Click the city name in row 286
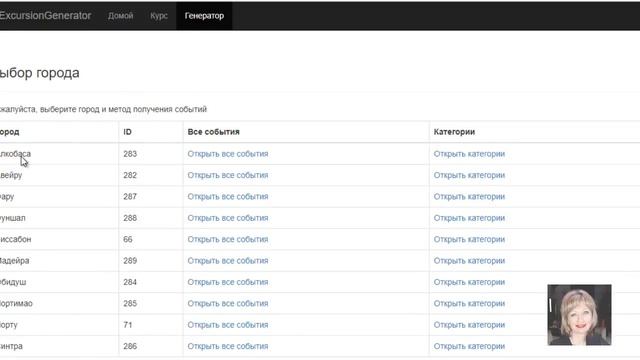 (11, 346)
